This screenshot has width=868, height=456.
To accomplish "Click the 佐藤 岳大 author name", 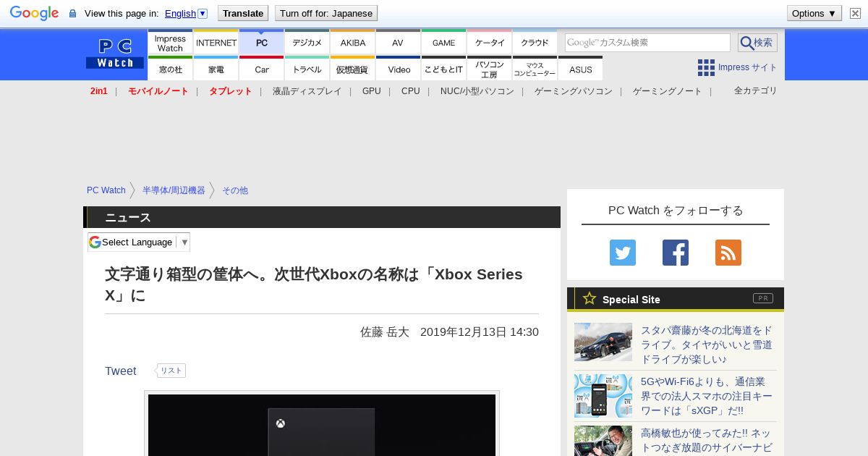I will pyautogui.click(x=385, y=332).
